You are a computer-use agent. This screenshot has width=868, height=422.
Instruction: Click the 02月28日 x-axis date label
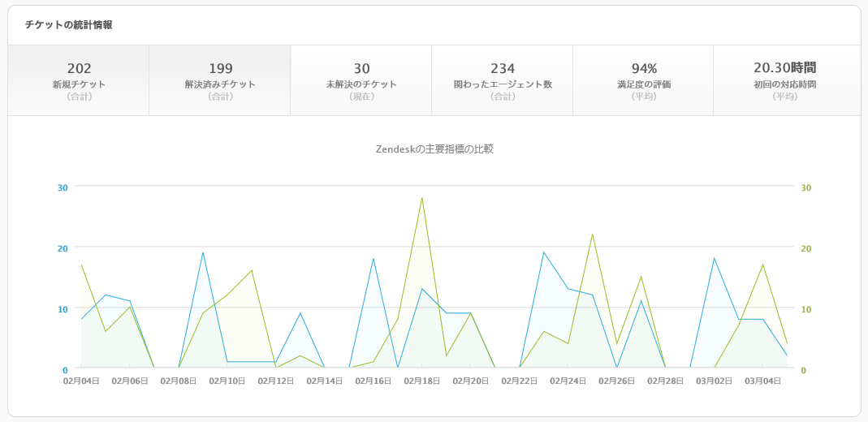pos(665,381)
